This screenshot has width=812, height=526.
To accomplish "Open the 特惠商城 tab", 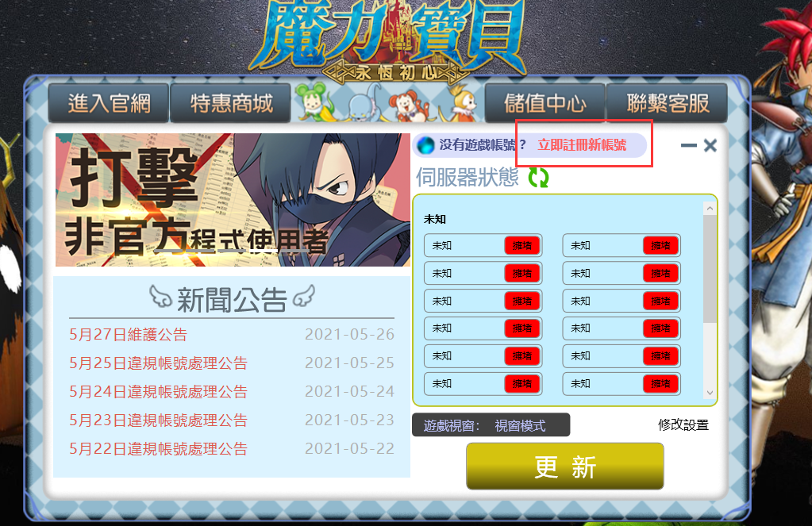I will tap(231, 103).
